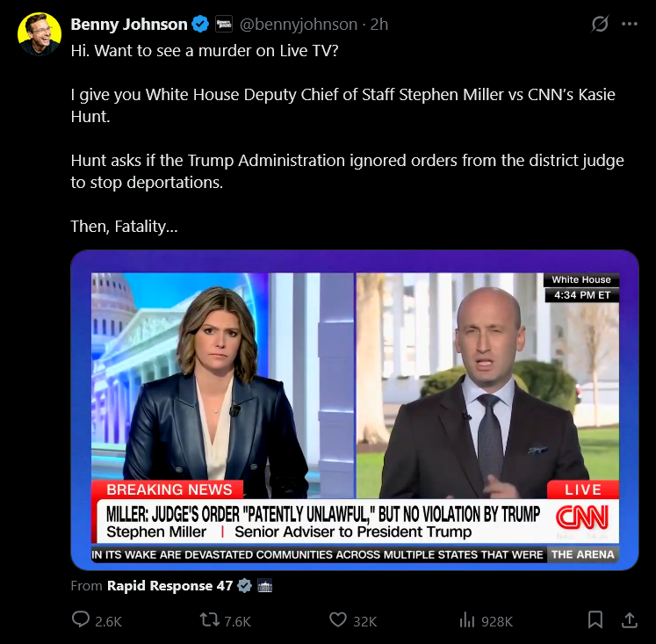656x644 pixels.
Task: Click the Grok explain icon
Action: (x=600, y=24)
